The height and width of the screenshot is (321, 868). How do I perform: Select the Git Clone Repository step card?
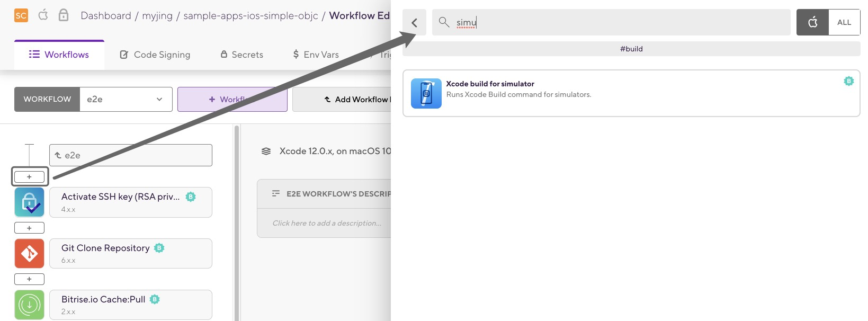pos(131,253)
